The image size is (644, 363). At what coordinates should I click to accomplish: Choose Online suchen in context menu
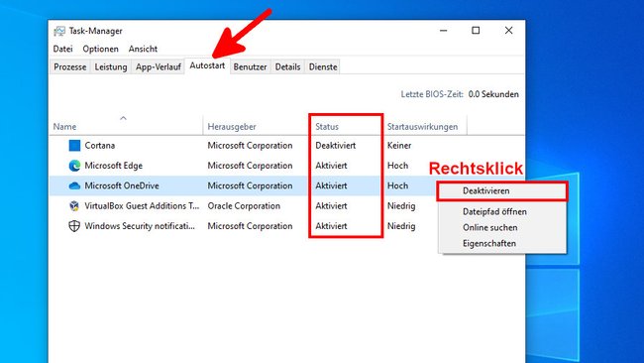coord(502,227)
